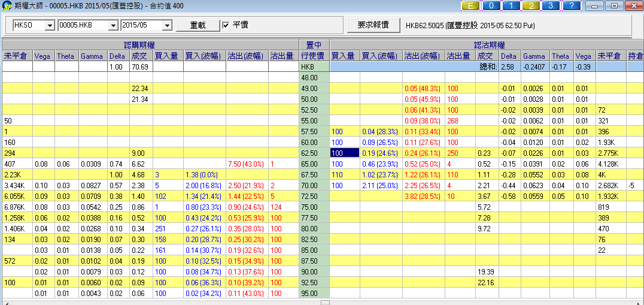
Task: Click the app logo icon in title bar
Action: (7, 6)
